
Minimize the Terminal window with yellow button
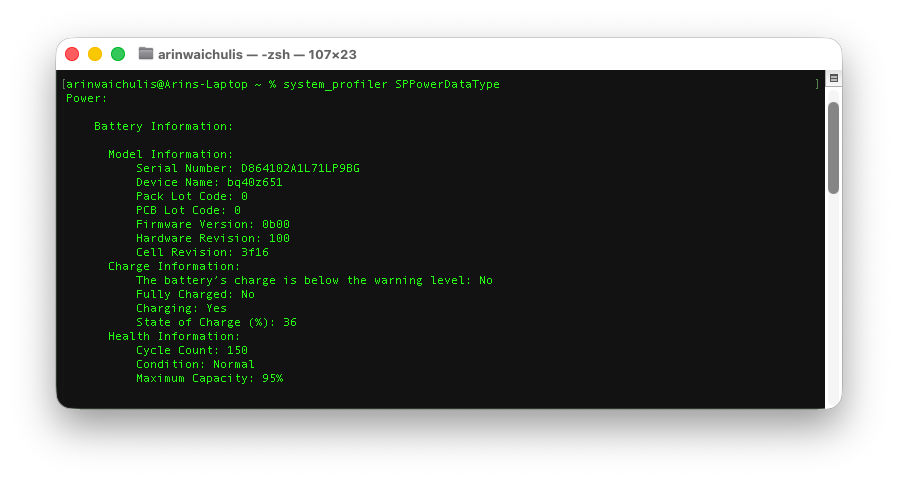click(x=95, y=54)
